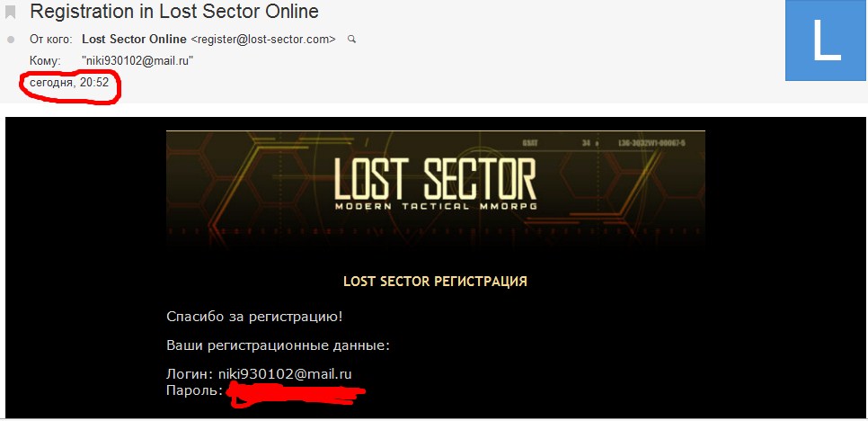Click the От кого label
The image size is (868, 421).
[x=51, y=40]
